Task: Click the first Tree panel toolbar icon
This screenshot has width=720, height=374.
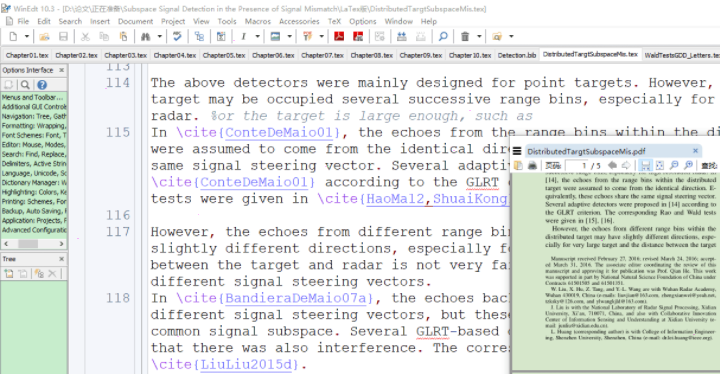Action: [x=9, y=274]
